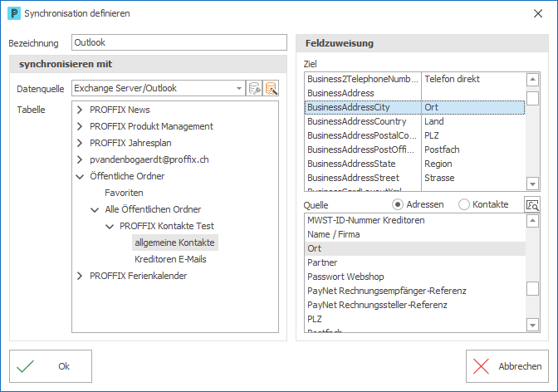Collapse the Öffentliche Ordner node

(x=80, y=176)
